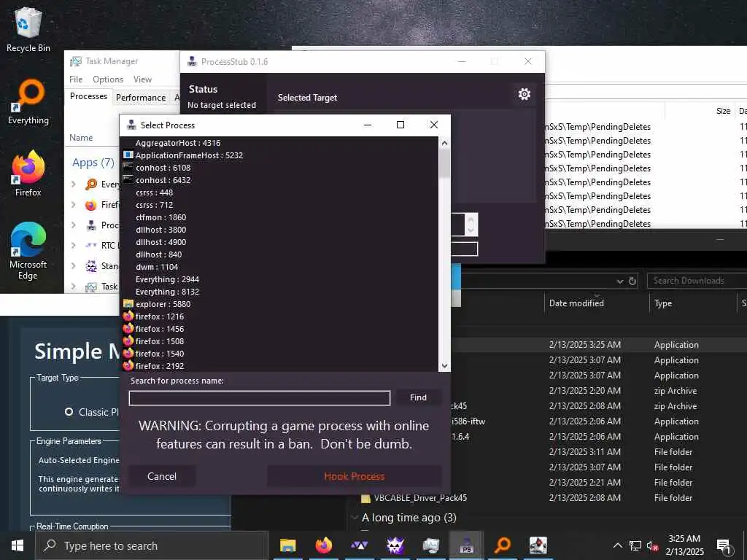
Task: Click the Search Downloads box
Action: click(697, 281)
